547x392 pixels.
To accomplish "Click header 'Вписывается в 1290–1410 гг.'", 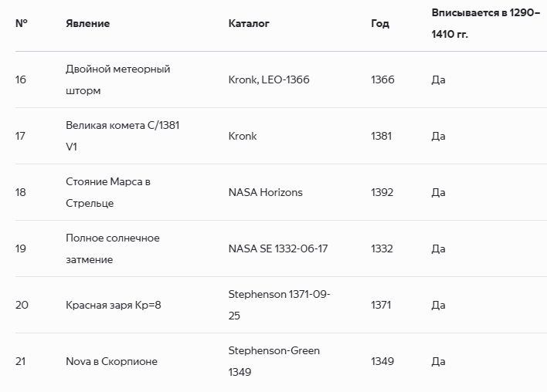I will [x=486, y=23].
